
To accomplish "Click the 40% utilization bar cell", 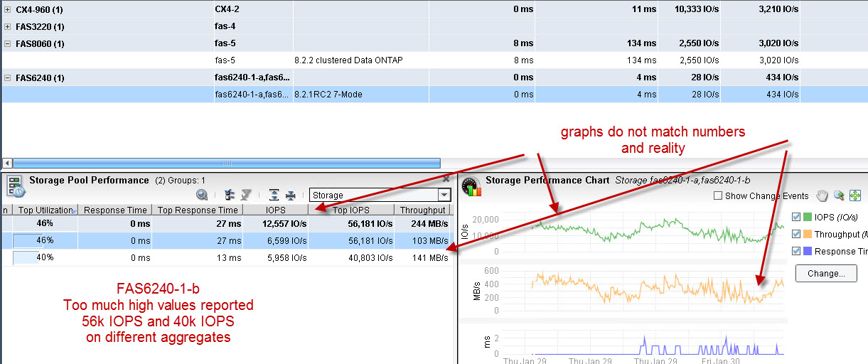I will pos(45,257).
